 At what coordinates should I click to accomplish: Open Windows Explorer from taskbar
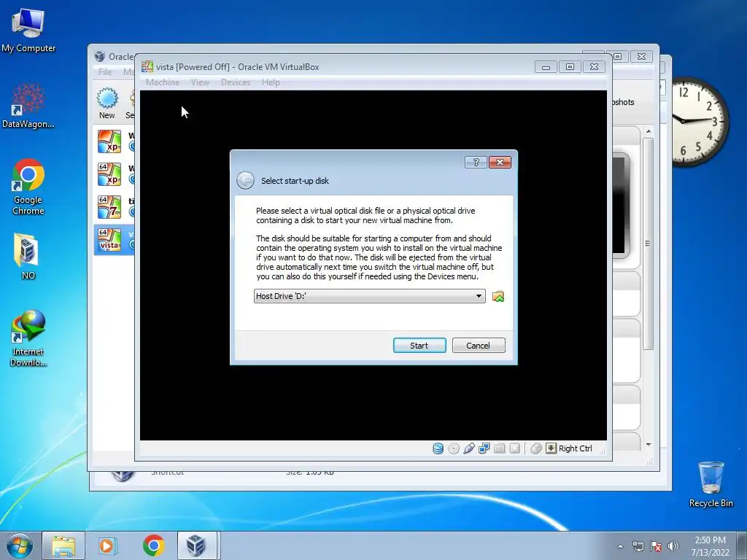[63, 545]
